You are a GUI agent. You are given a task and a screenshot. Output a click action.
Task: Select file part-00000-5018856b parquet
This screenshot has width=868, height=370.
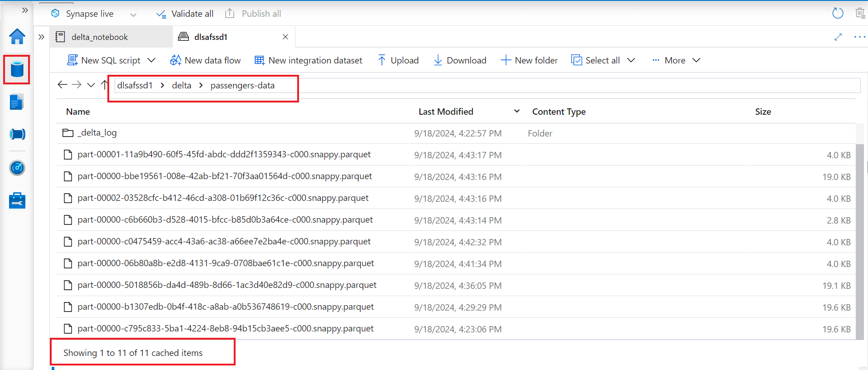(x=227, y=285)
